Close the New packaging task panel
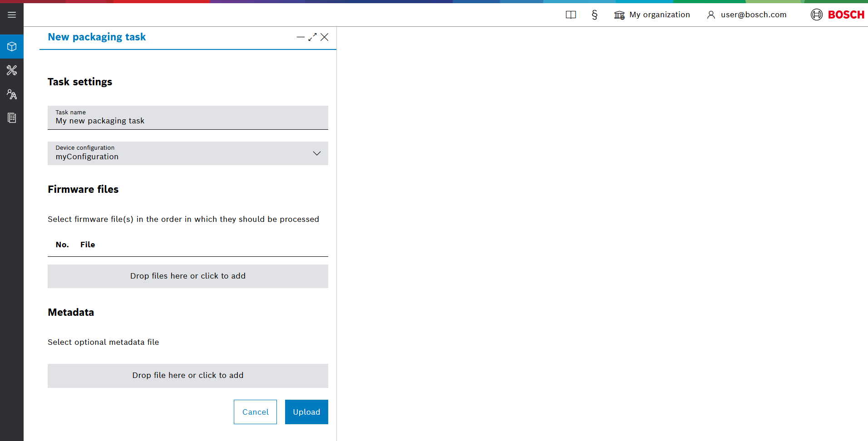 coord(324,37)
